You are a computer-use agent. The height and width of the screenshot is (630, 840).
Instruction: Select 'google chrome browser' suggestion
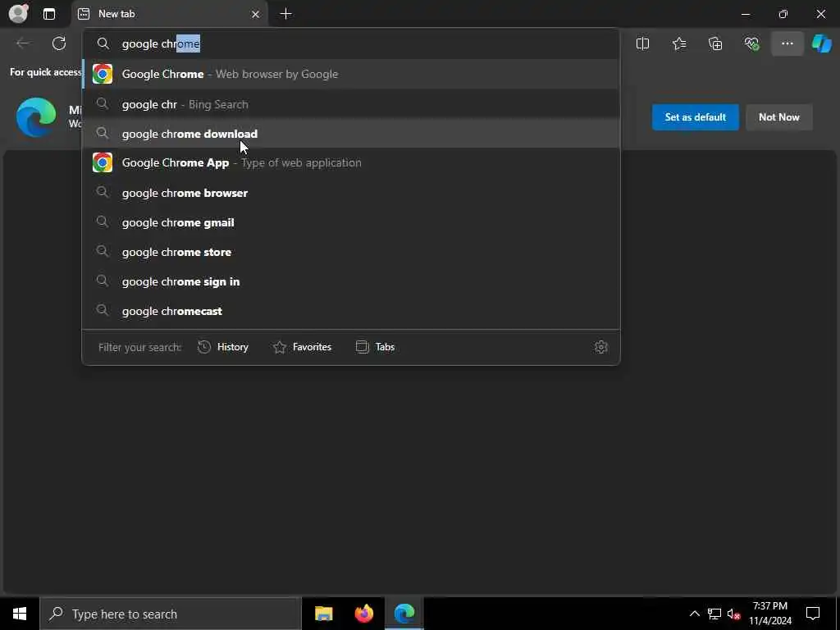coord(351,192)
